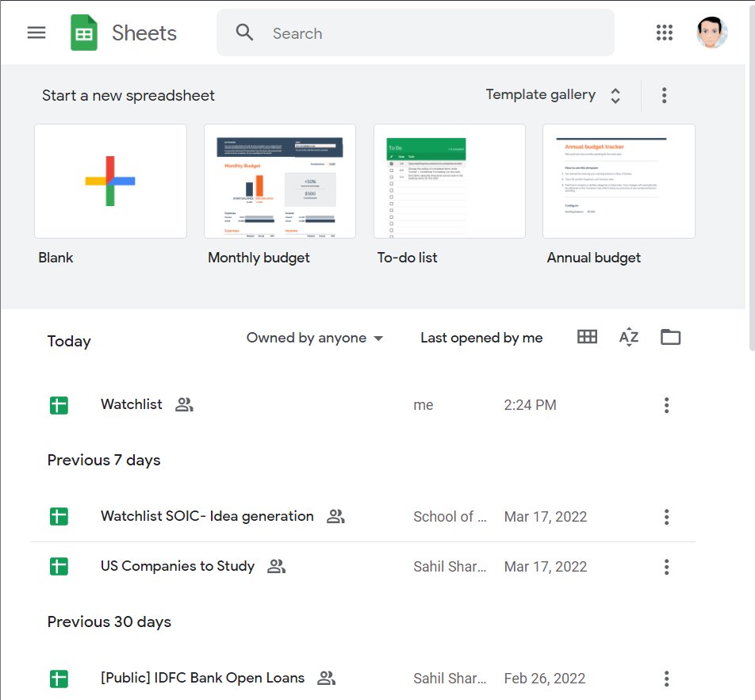
Task: Open the Google apps grid
Action: click(664, 33)
